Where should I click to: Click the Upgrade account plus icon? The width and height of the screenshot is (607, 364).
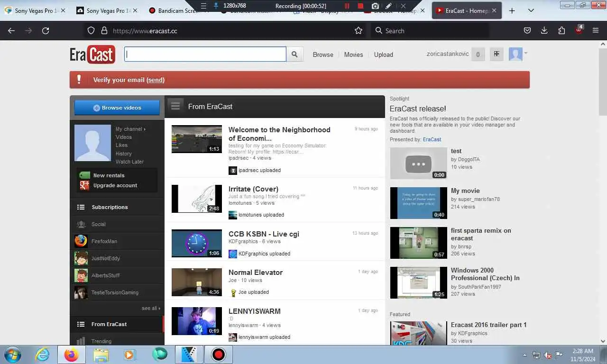(84, 185)
